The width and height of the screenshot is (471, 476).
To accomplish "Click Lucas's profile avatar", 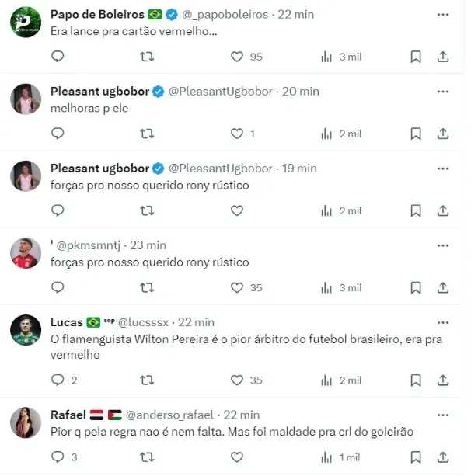I will pyautogui.click(x=26, y=330).
